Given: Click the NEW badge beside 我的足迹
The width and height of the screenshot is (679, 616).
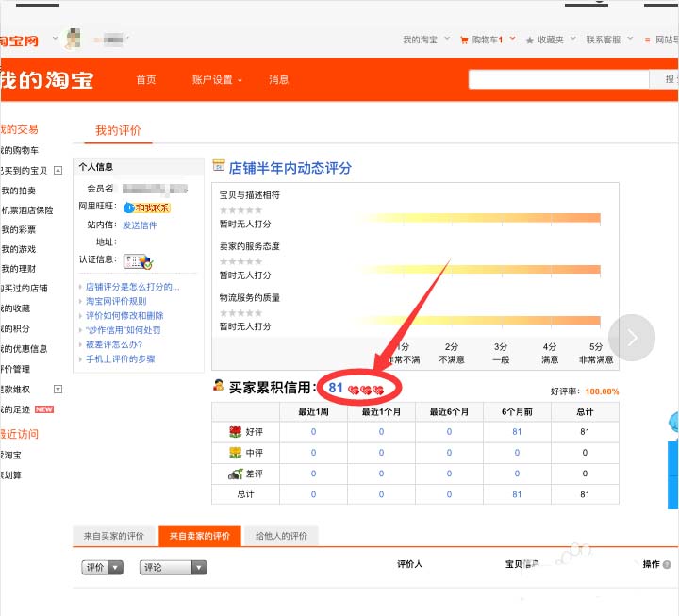Looking at the screenshot, I should [x=44, y=409].
